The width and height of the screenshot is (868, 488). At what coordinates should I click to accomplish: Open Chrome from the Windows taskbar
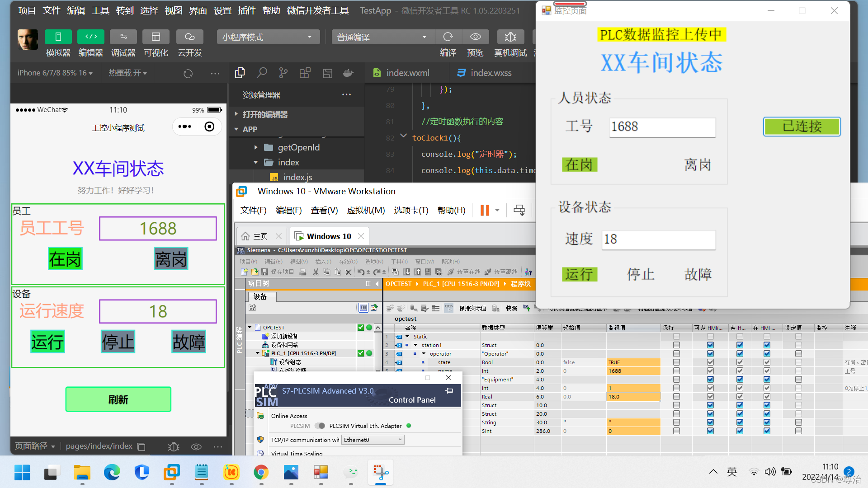pos(261,473)
